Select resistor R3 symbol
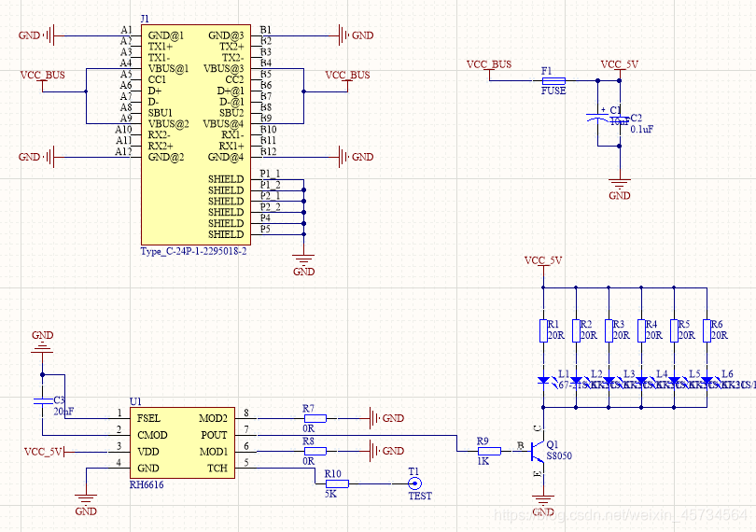756x532 pixels. 609,331
